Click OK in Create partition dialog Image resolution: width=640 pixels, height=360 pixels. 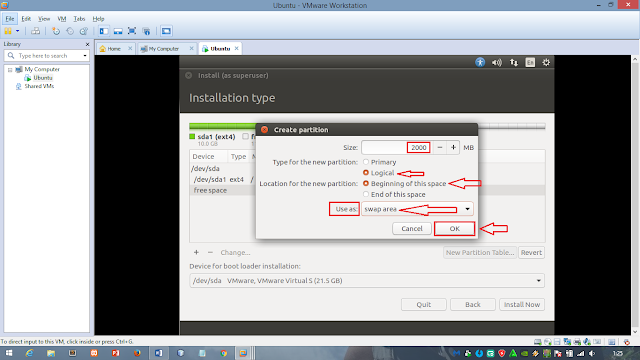(x=455, y=229)
